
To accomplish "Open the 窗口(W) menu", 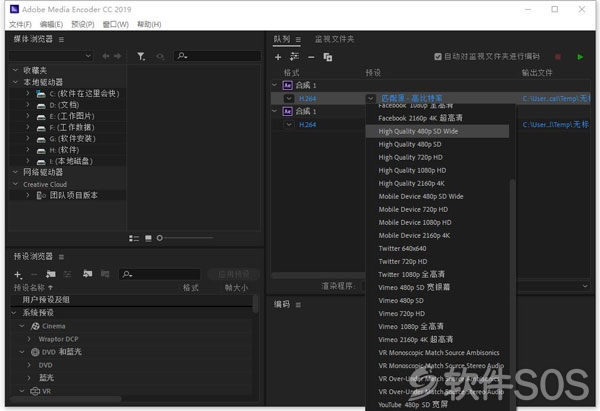I will tap(116, 24).
